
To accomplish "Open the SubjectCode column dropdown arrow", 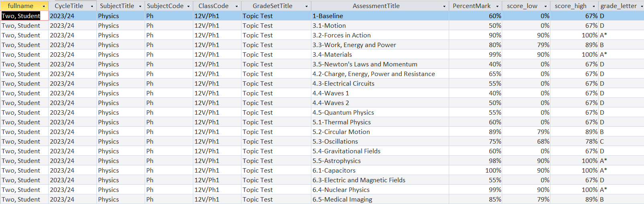I will [188, 6].
